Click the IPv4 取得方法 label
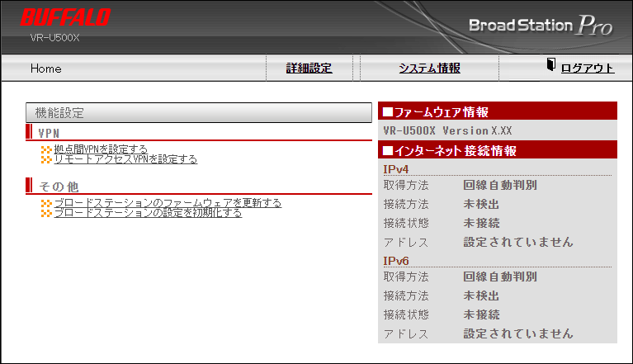Screen dimensions: 633x364 pos(406,185)
